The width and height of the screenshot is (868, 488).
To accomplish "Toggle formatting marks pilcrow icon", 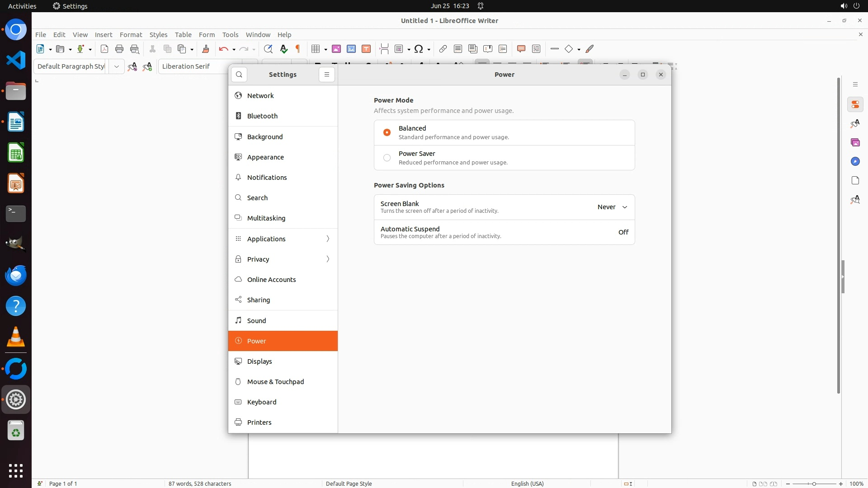I will click(298, 49).
